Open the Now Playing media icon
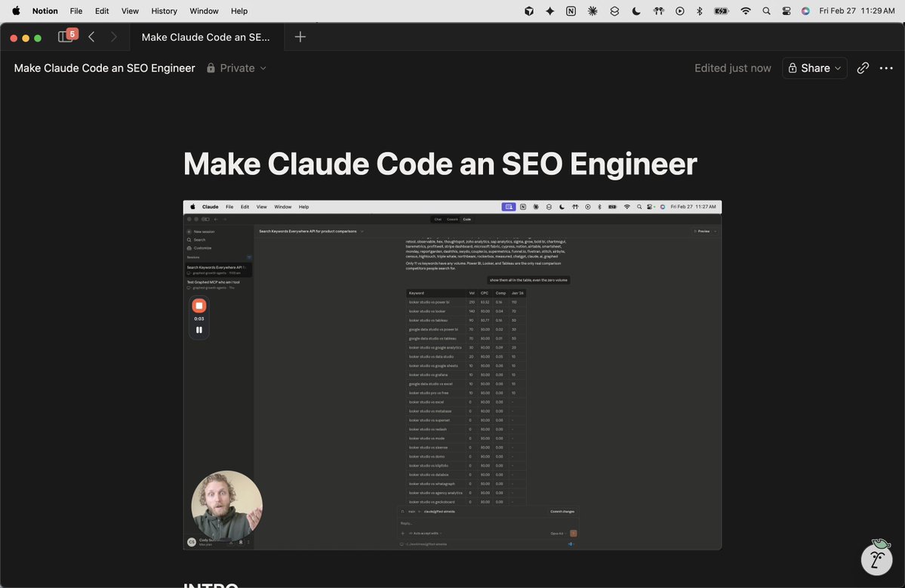Viewport: 905px width, 588px height. click(x=679, y=11)
